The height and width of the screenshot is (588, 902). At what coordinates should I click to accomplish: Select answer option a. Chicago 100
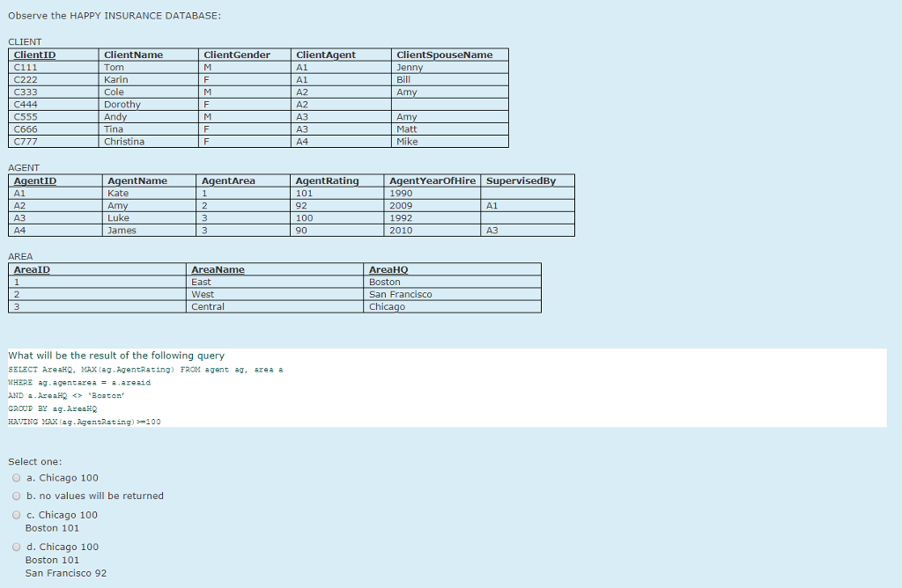click(17, 478)
